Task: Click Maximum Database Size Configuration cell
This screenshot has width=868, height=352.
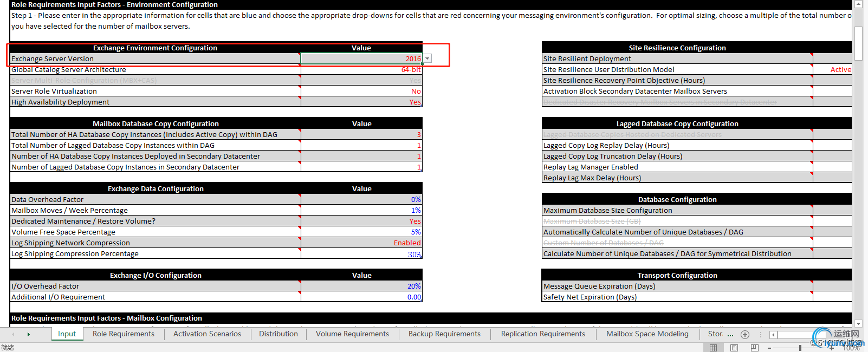Action: 677,210
